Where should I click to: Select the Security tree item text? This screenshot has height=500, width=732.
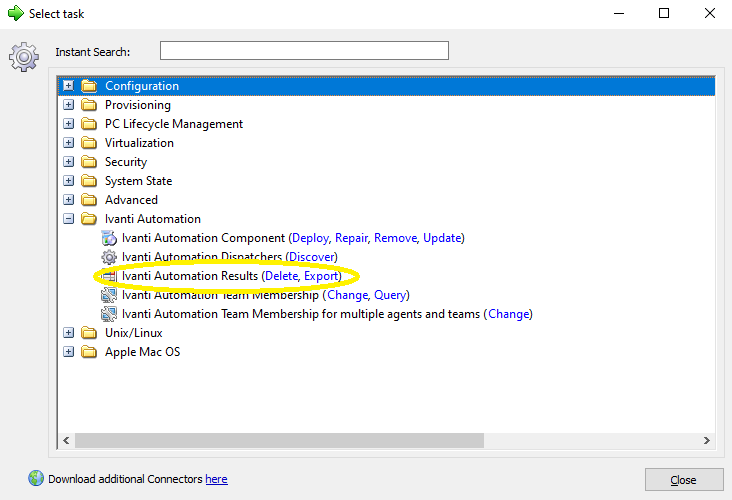[x=126, y=162]
